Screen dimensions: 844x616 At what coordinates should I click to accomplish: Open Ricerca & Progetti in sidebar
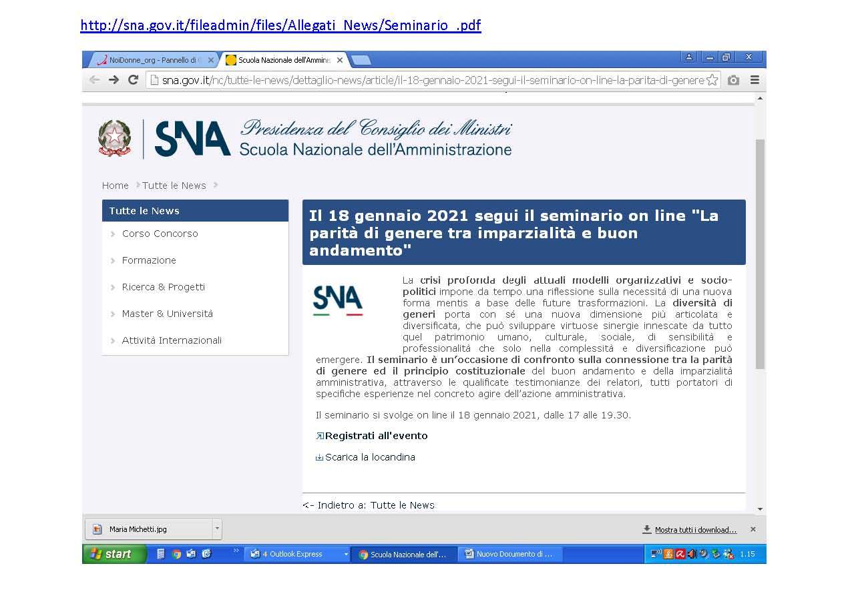(164, 287)
